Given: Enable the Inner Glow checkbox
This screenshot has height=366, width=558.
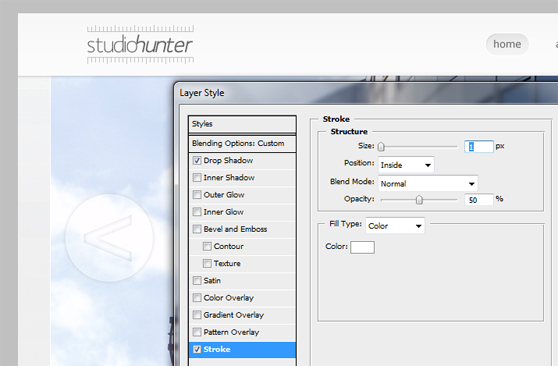Looking at the screenshot, I should (197, 212).
